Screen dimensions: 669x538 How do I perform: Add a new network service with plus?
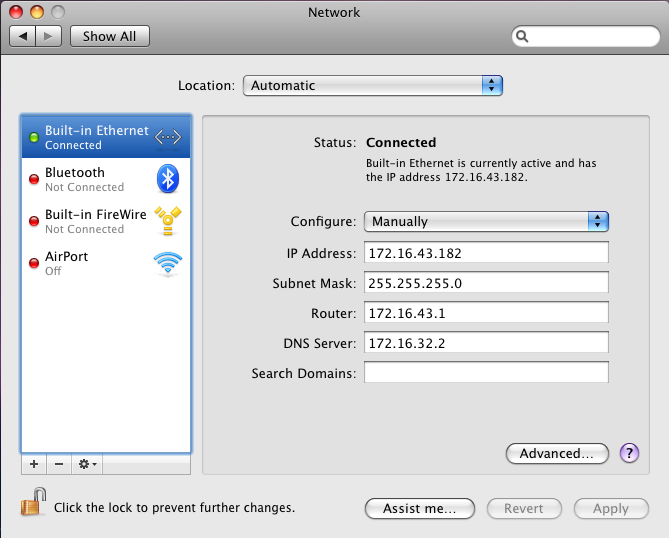click(x=33, y=465)
